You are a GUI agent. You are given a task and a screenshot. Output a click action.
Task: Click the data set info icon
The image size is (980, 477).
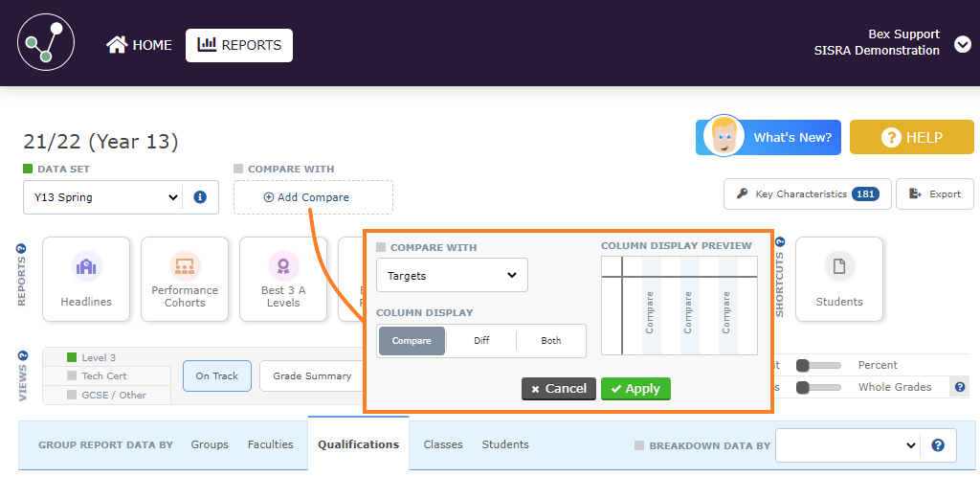pos(200,197)
